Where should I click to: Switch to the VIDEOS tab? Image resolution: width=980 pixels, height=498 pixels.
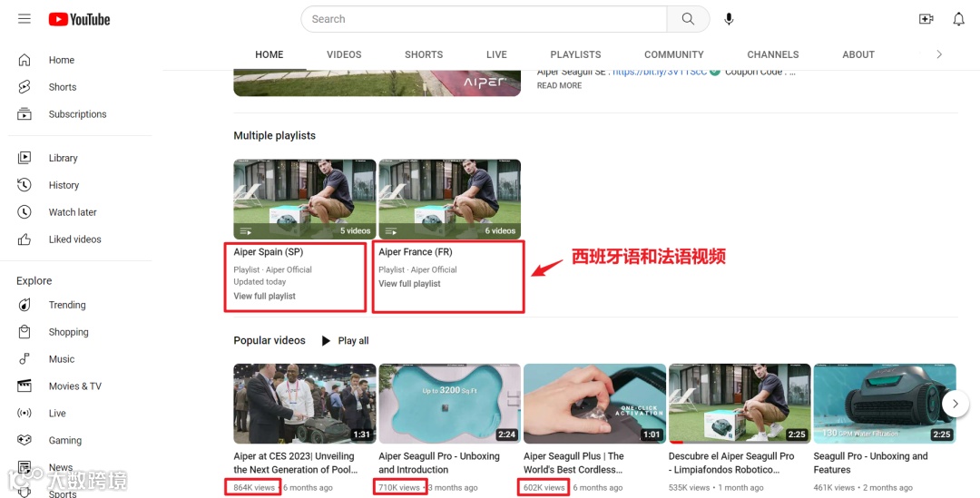pos(345,55)
